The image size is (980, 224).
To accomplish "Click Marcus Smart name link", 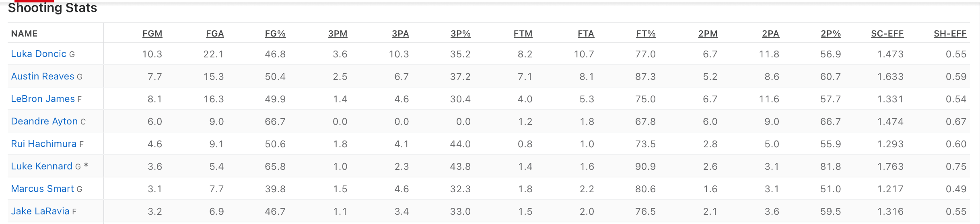I will [x=42, y=189].
